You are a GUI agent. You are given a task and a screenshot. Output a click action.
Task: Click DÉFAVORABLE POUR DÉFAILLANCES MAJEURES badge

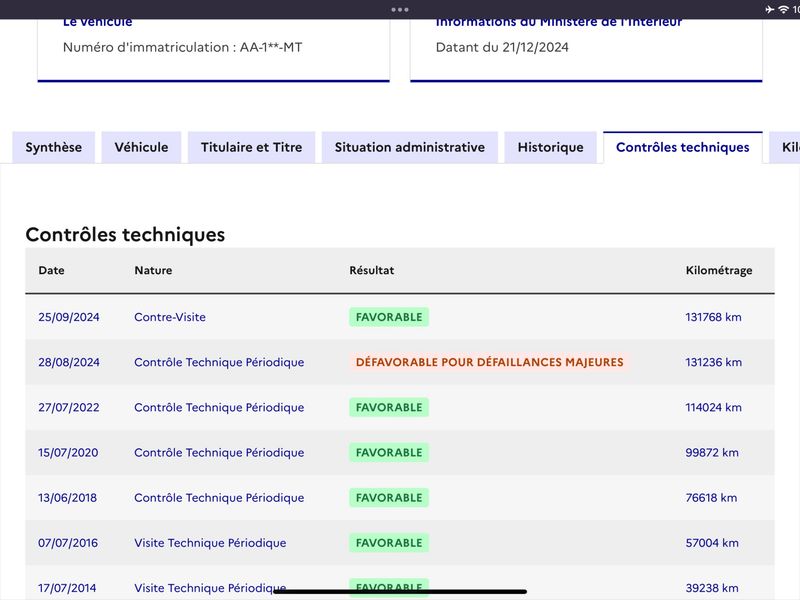pos(489,362)
